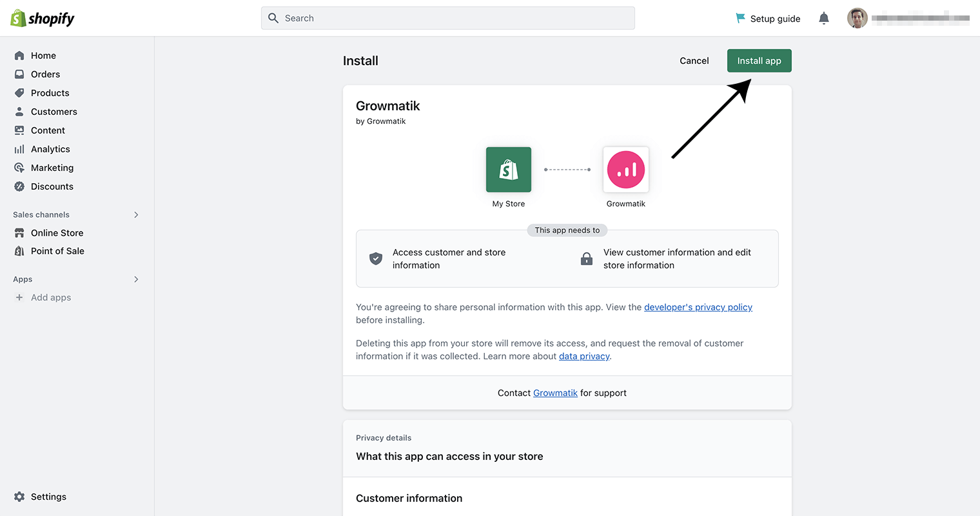Click the Point of Sale bag icon
This screenshot has height=516, width=980.
(x=19, y=251)
